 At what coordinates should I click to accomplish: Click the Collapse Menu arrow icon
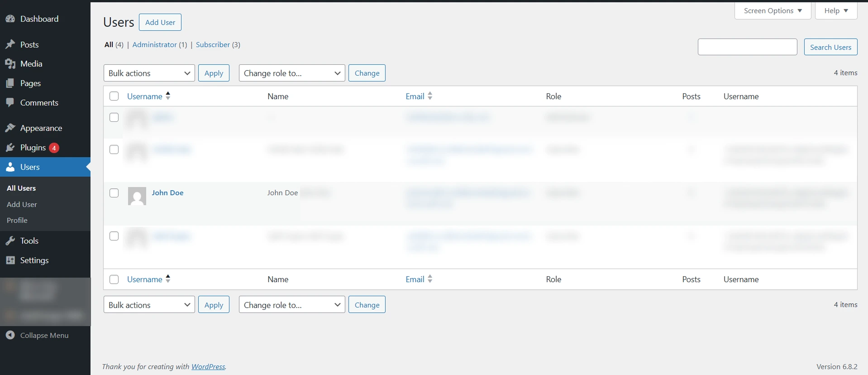pyautogui.click(x=10, y=335)
